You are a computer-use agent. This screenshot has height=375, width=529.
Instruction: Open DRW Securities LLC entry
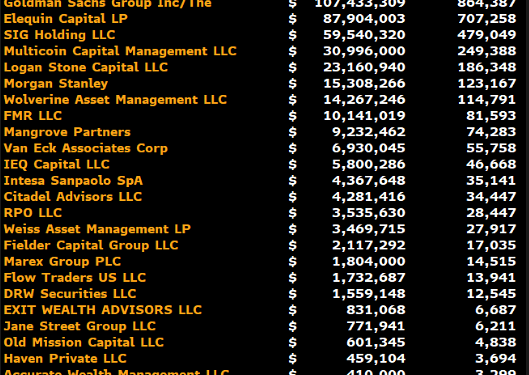(x=70, y=294)
